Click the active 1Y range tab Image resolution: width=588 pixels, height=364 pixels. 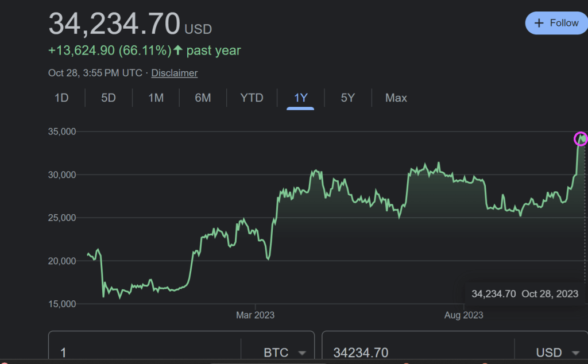(x=300, y=98)
